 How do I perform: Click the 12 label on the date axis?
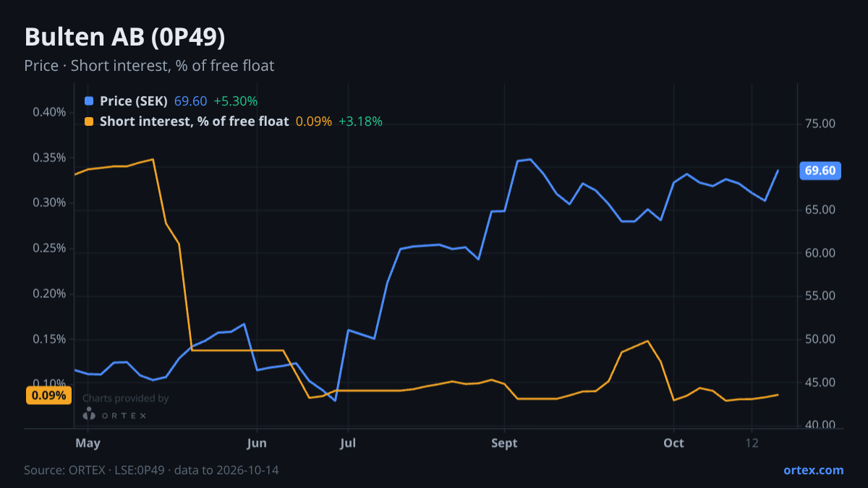(752, 443)
